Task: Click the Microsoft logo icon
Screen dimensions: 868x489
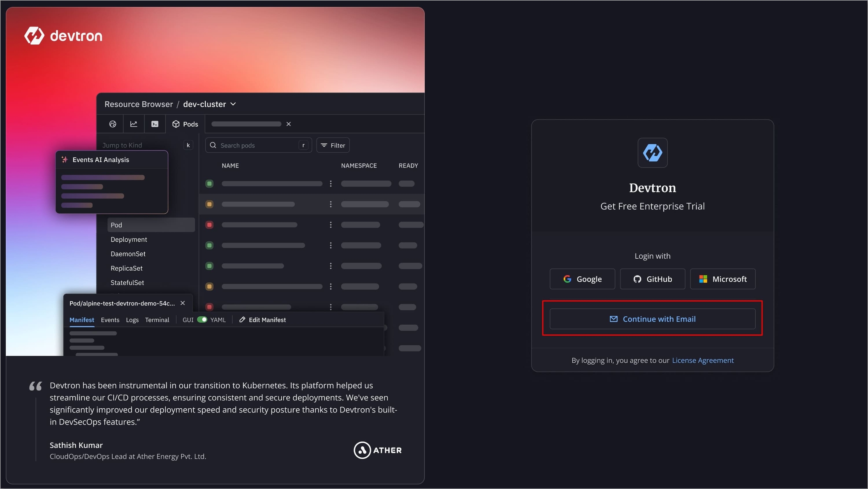Action: pyautogui.click(x=703, y=279)
